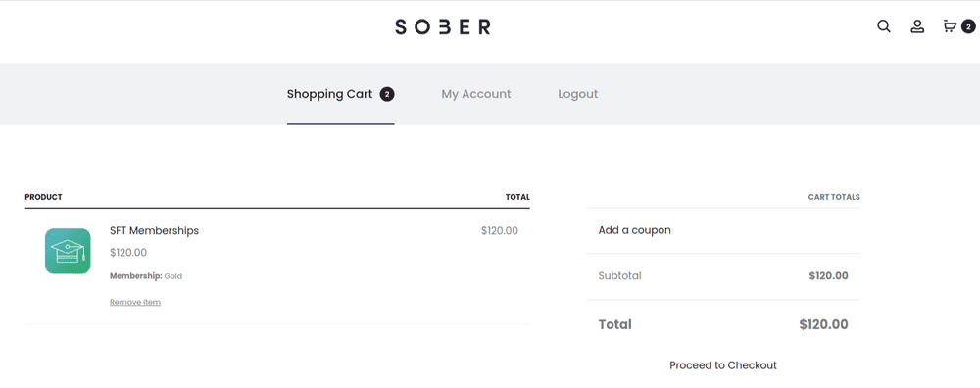Click the cart count badge in header
This screenshot has height=388, width=980.
pos(968,26)
